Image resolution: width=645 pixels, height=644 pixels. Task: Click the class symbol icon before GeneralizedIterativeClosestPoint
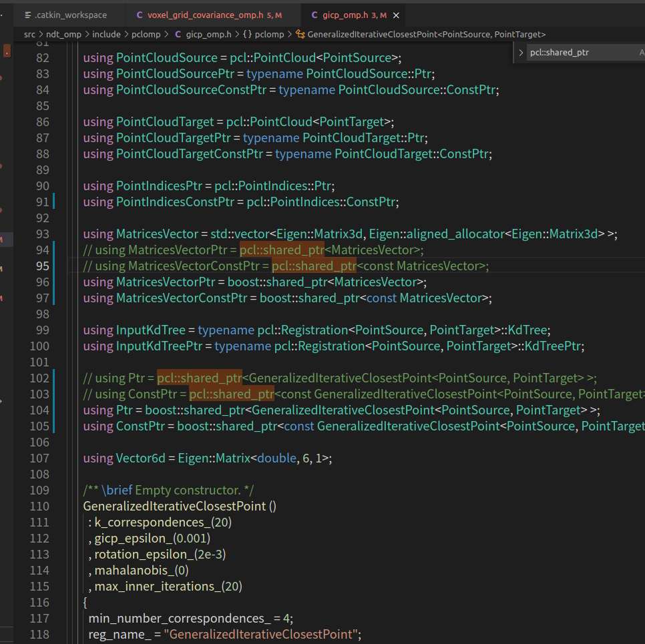[300, 35]
